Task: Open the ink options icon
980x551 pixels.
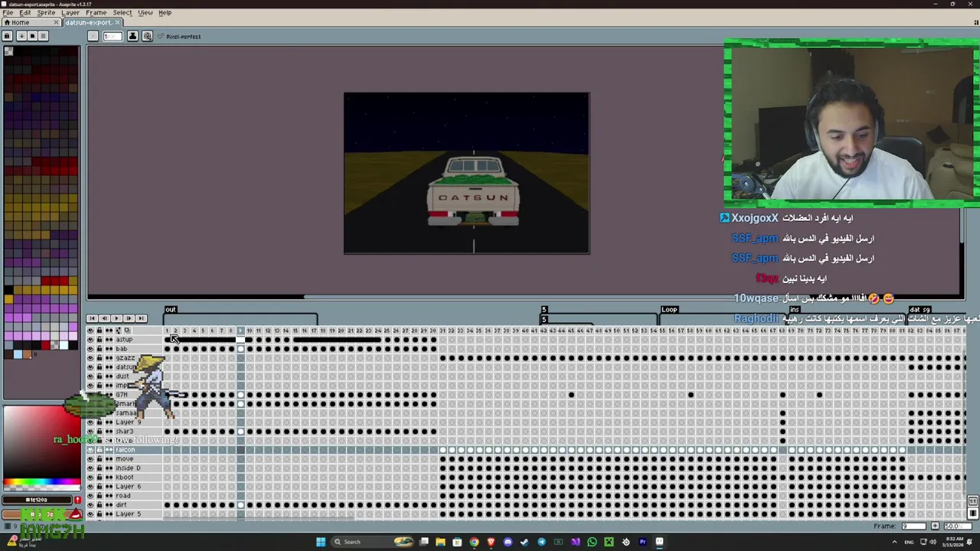Action: [132, 36]
